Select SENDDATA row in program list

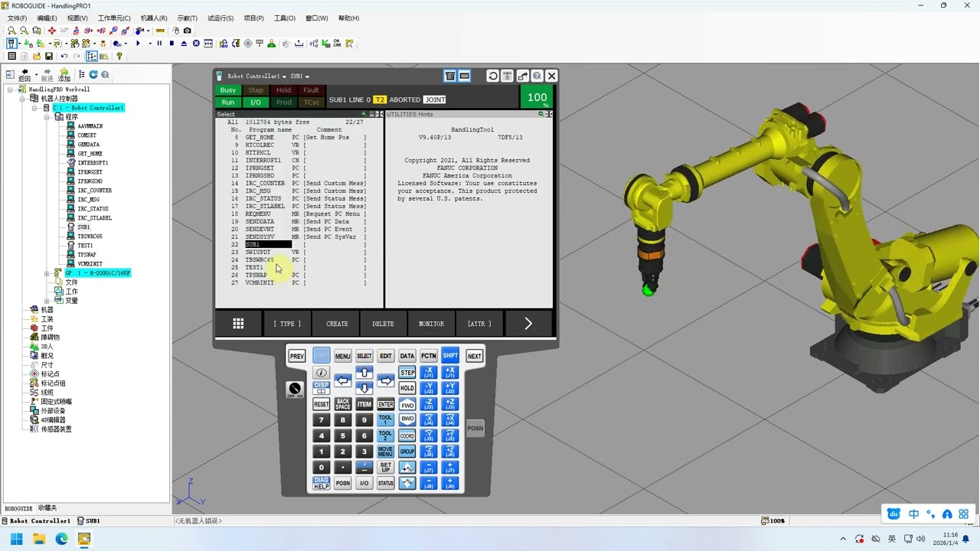[x=298, y=221]
